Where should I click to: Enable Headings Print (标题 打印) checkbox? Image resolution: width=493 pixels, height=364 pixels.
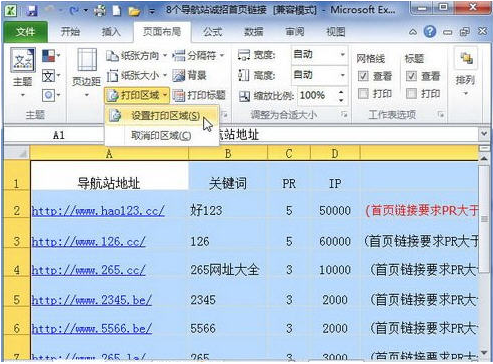(x=411, y=93)
